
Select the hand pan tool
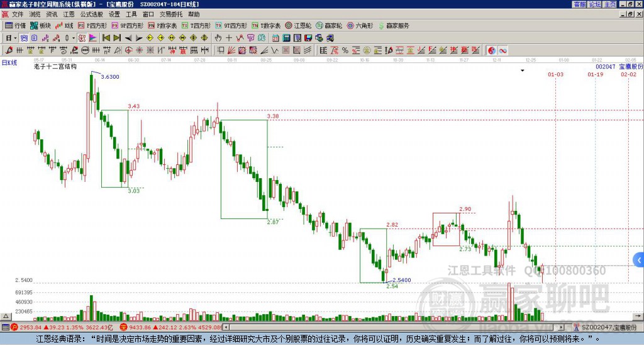(218, 38)
